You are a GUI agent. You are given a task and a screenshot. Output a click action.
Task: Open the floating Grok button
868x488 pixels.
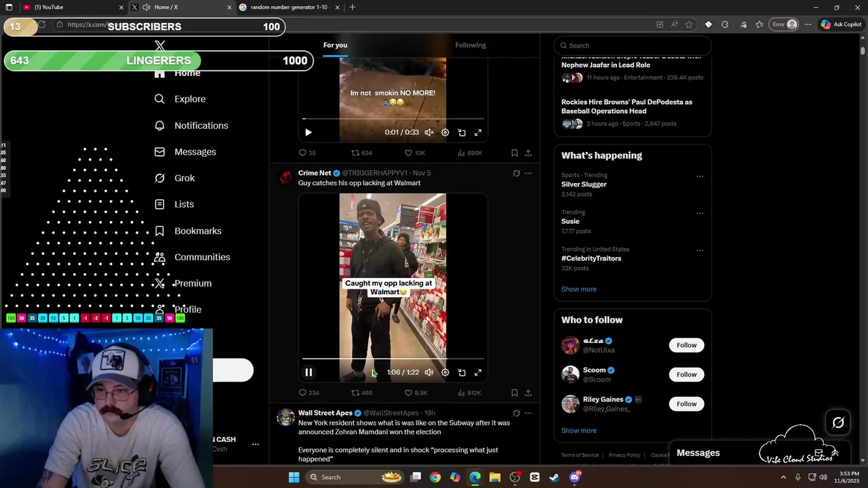coord(838,422)
